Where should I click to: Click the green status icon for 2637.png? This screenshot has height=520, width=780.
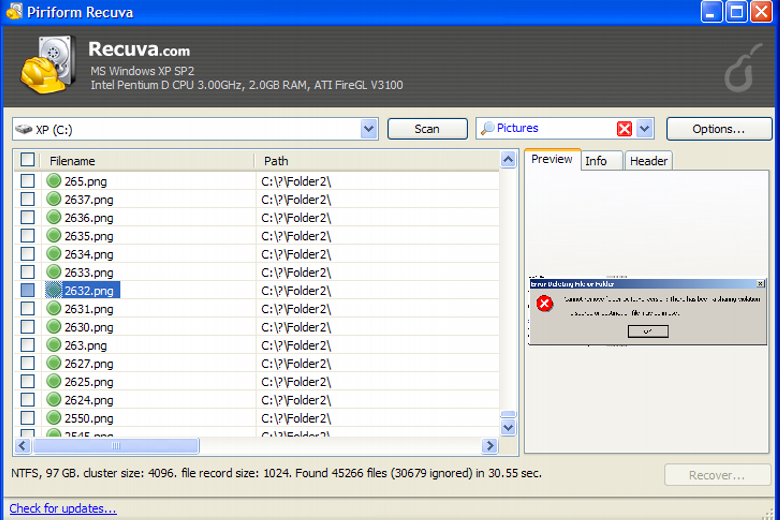53,199
